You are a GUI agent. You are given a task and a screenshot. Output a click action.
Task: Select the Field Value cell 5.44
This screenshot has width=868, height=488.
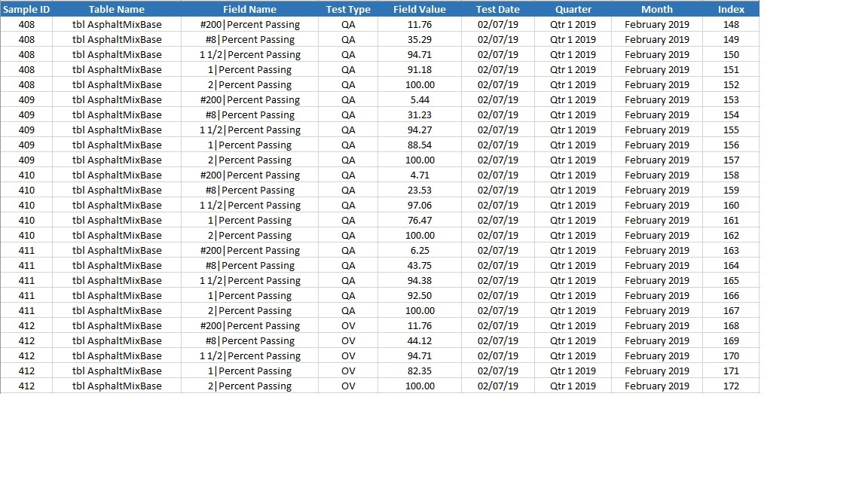[x=420, y=99]
